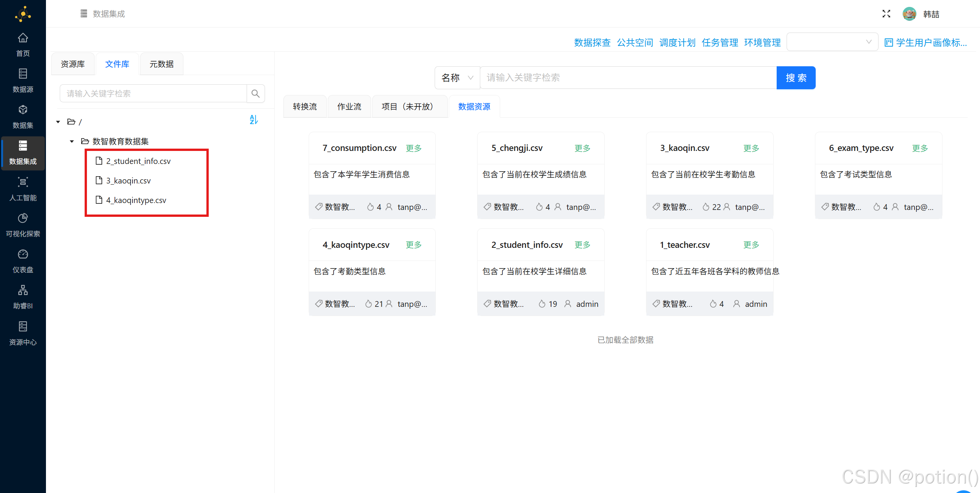Screen dimensions: 980x493
Task: Click the user avatar of 韩喆
Action: [x=909, y=14]
